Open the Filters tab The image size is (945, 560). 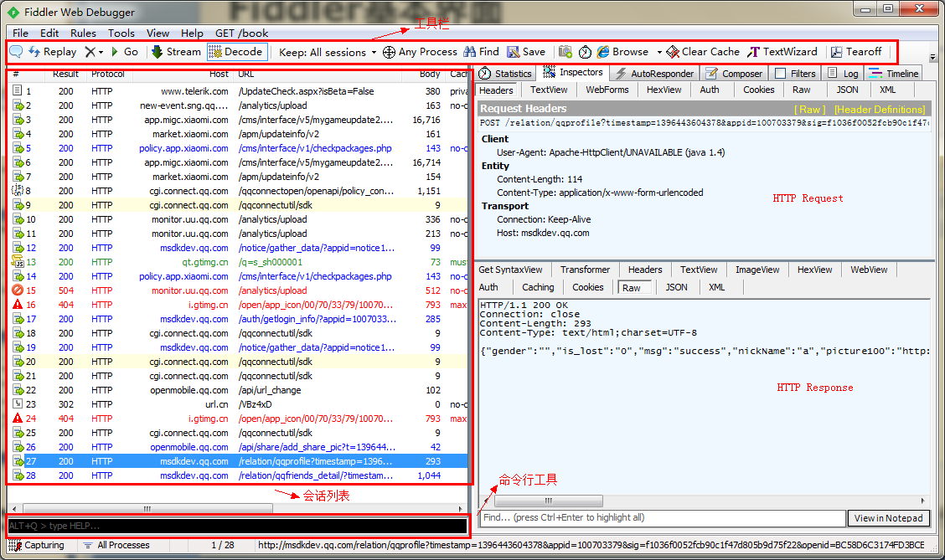click(795, 74)
